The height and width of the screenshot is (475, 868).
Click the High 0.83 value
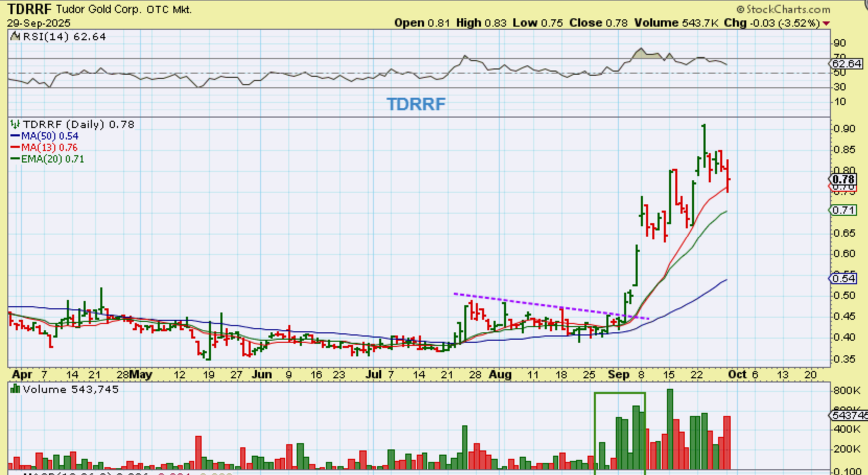coord(481,23)
